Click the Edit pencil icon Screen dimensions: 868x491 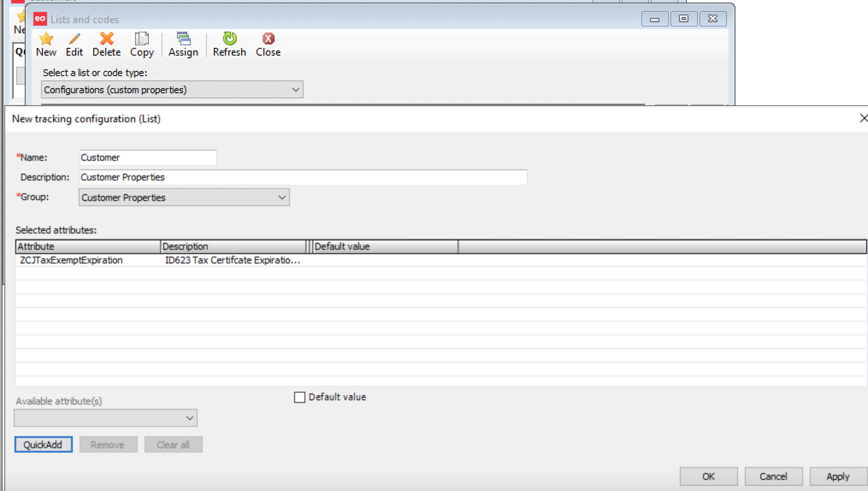pos(74,39)
